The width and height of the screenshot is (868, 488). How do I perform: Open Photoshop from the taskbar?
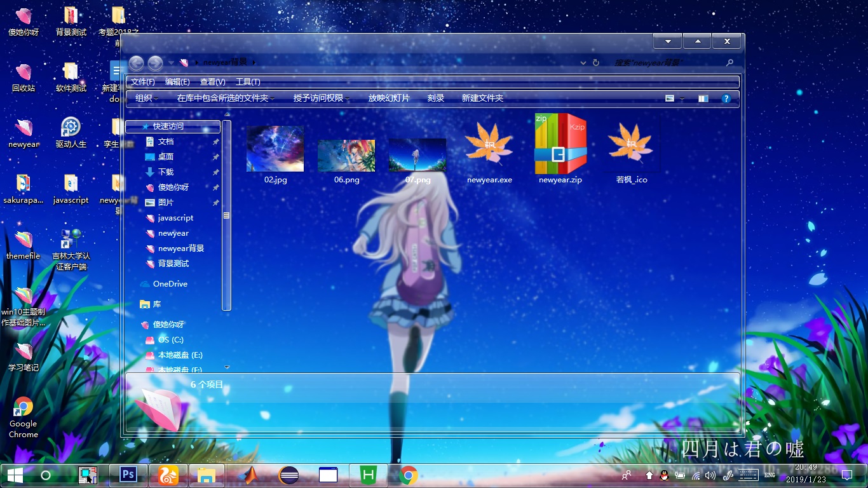tap(129, 475)
